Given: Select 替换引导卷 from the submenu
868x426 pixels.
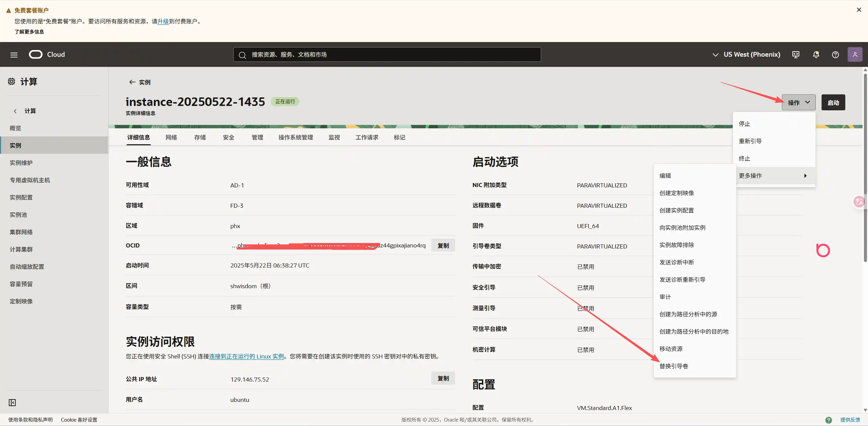Looking at the screenshot, I should coord(674,366).
